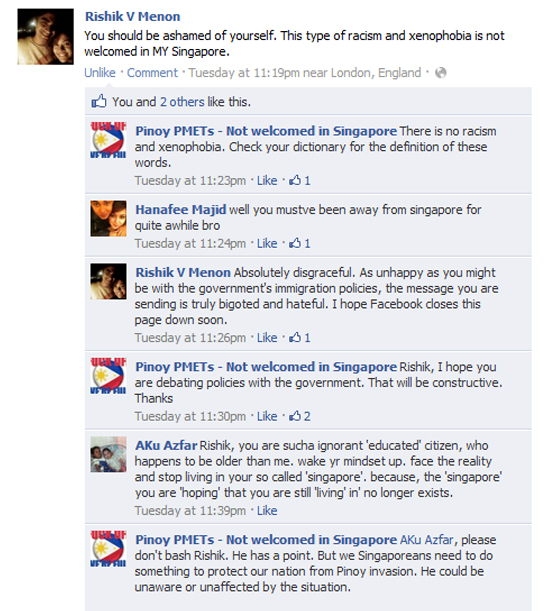
Task: Open AKu Azfar's profile picture
Action: (108, 454)
